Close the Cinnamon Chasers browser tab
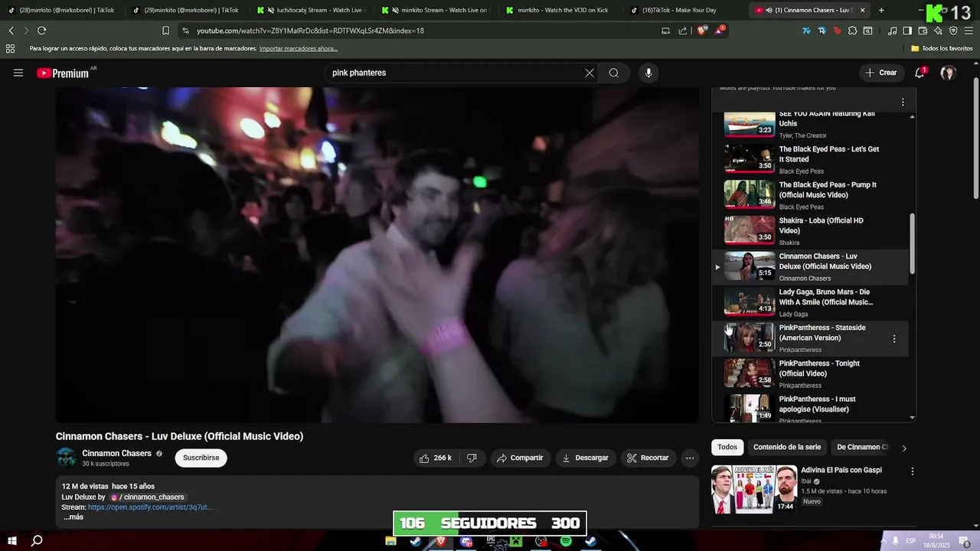Image resolution: width=980 pixels, height=551 pixels. [863, 10]
